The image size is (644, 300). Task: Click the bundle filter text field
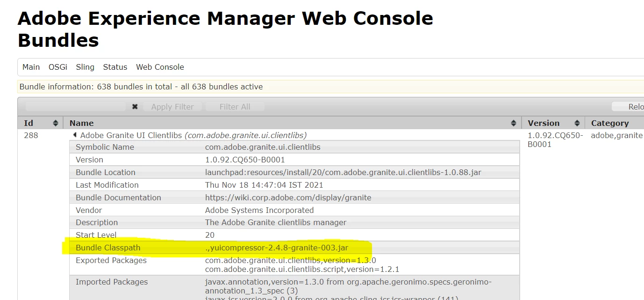click(x=75, y=107)
